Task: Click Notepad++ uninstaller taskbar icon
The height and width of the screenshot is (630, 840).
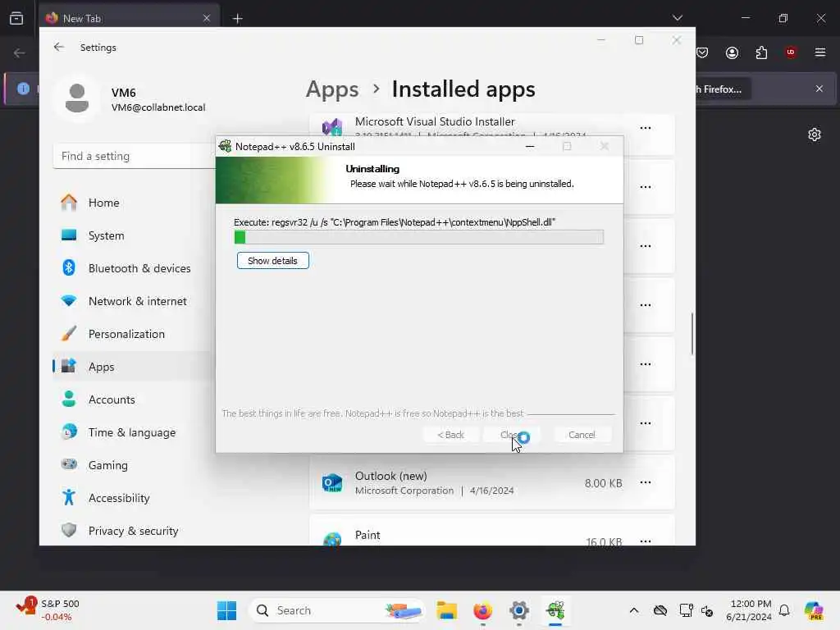Action: tap(555, 610)
